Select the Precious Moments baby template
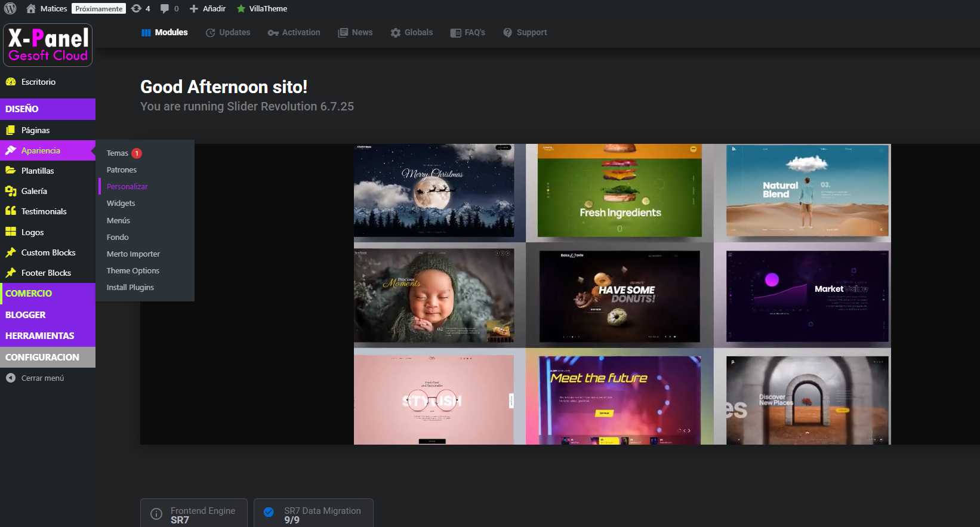The image size is (980, 527). (434, 295)
